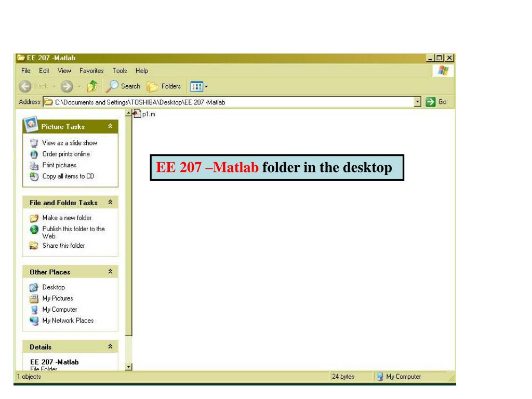Click the Picture Tasks header icon
532x399 pixels.
pos(31,125)
